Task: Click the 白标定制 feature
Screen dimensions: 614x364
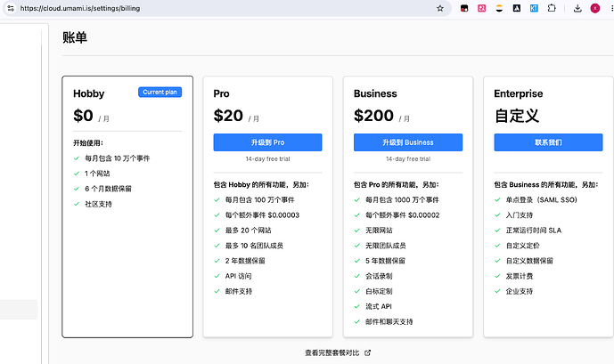Action: coord(379,291)
